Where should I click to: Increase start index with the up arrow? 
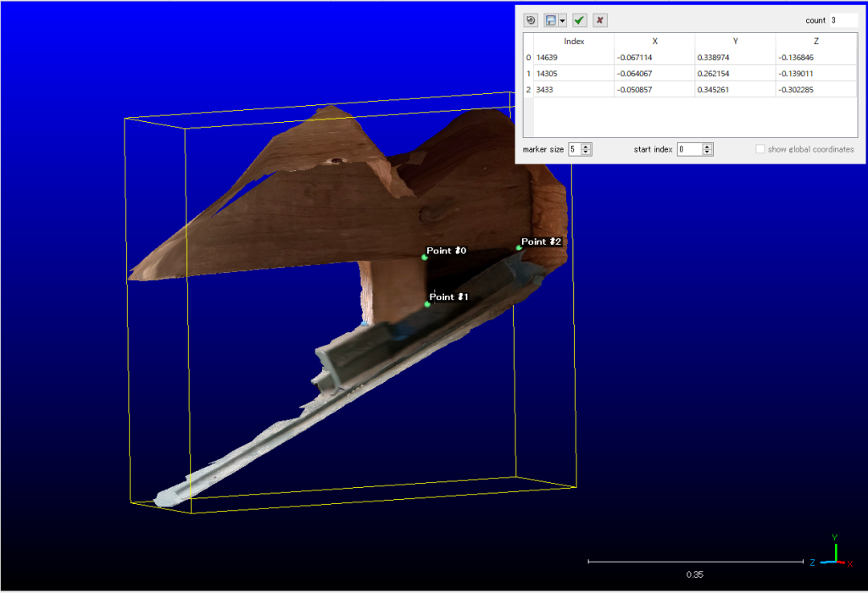(x=708, y=146)
